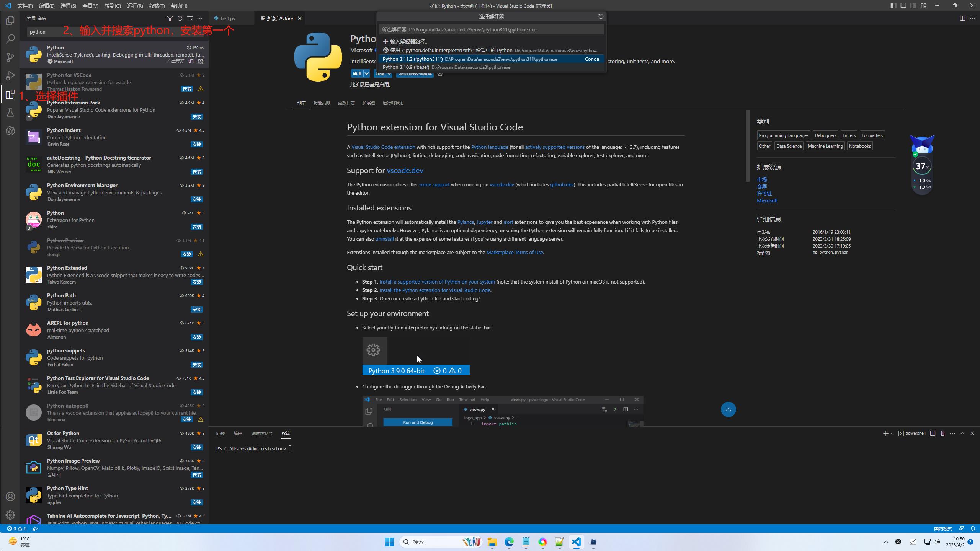Image resolution: width=980 pixels, height=551 pixels.
Task: Open the Accounts icon in activity bar
Action: [10, 497]
